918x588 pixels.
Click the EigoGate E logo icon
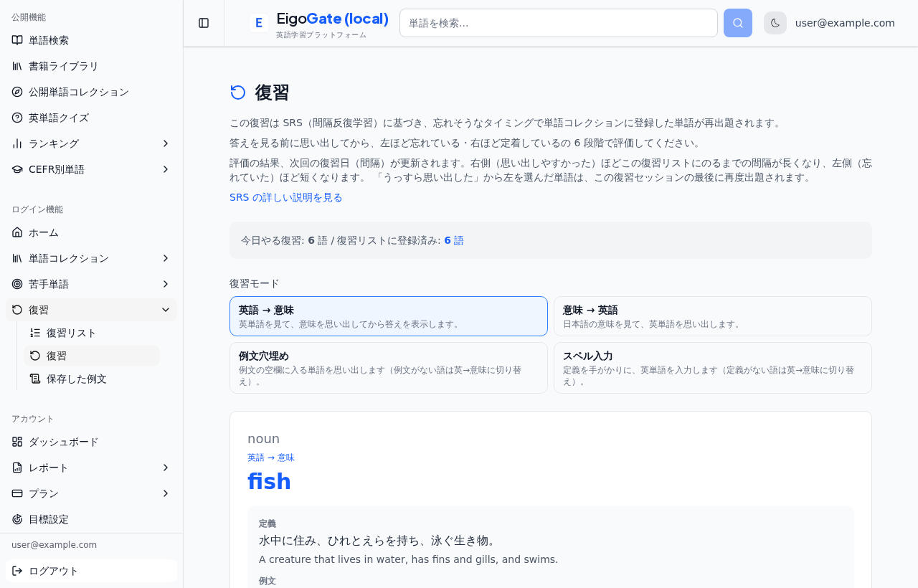click(259, 23)
